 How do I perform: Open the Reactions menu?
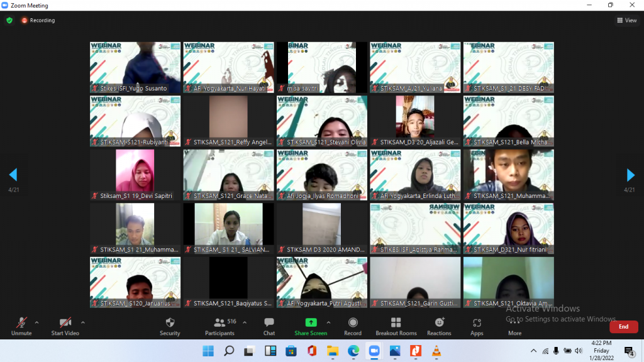pyautogui.click(x=439, y=326)
